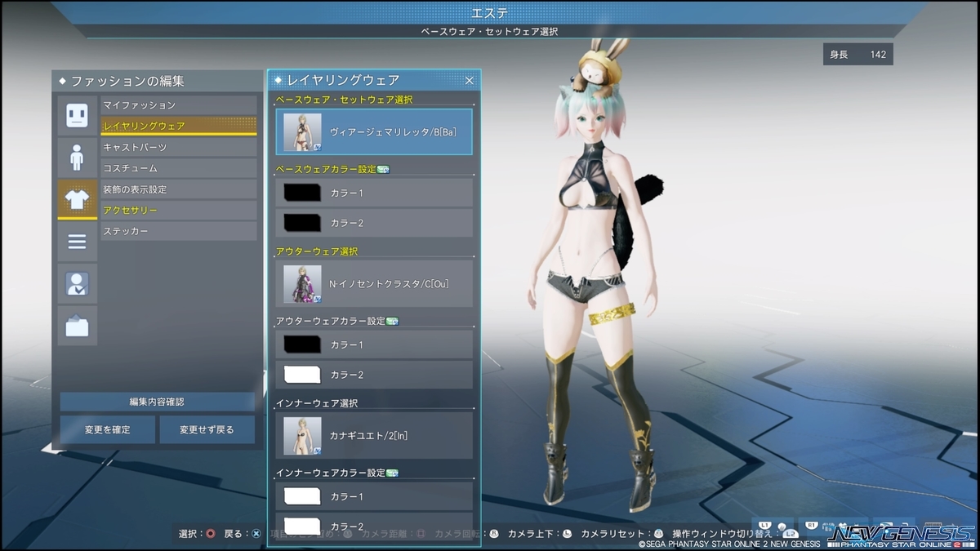Screen dimensions: 980x551
Task: Open 装飾の表示設定 menu entry
Action: [x=179, y=189]
